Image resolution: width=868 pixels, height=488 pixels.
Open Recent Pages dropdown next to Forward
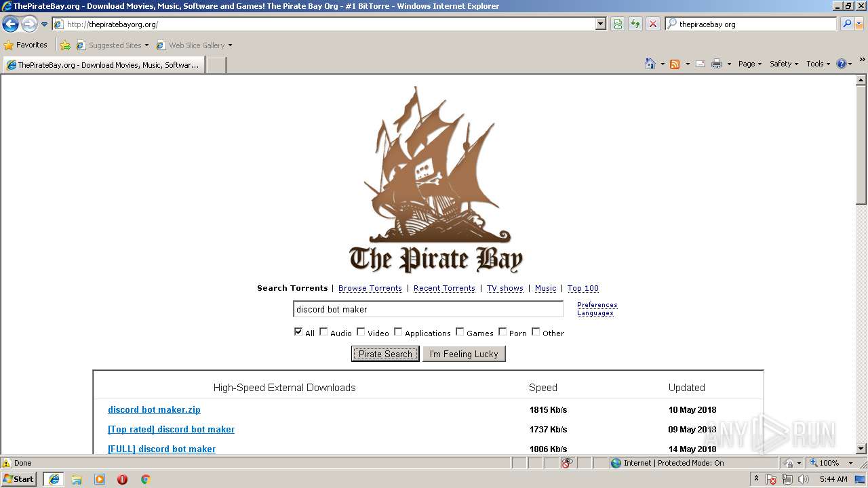pyautogui.click(x=44, y=24)
